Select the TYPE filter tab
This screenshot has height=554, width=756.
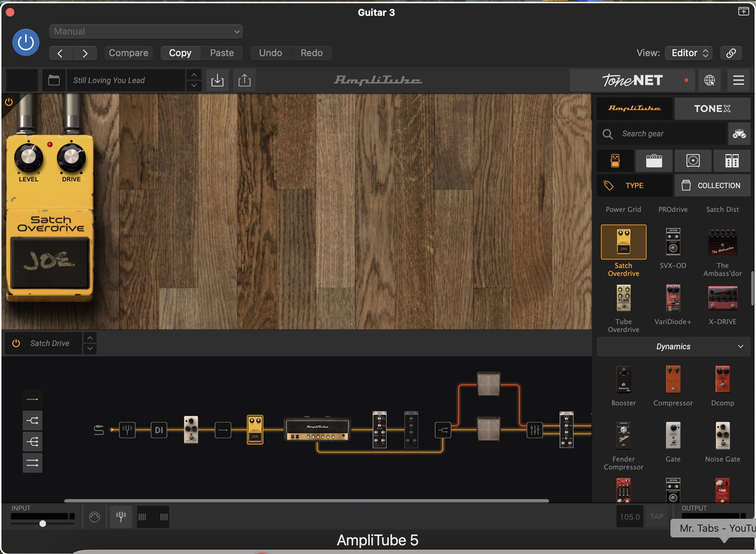click(x=634, y=186)
